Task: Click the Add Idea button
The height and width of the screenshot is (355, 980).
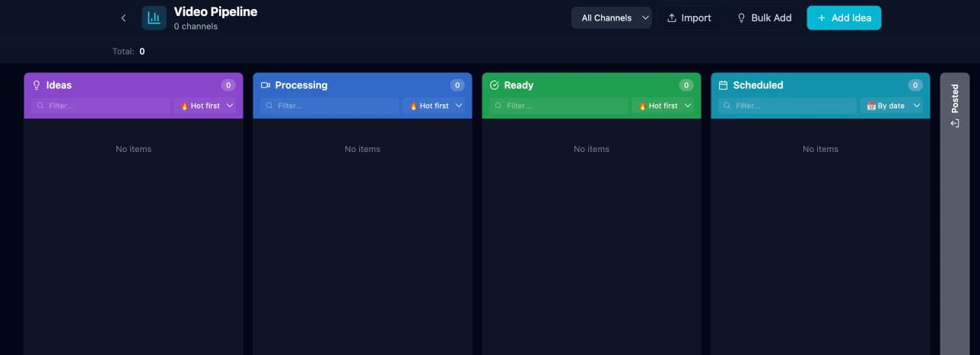Action: coord(844,17)
